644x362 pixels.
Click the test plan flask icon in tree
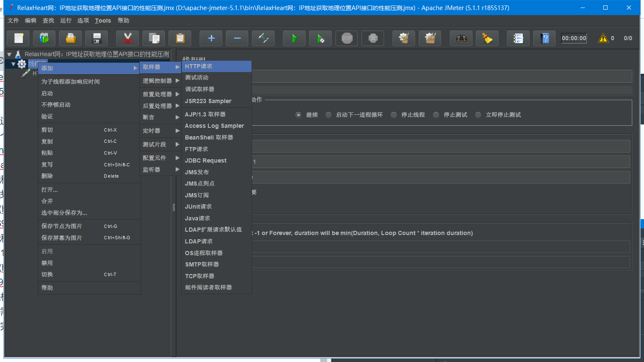pos(18,54)
